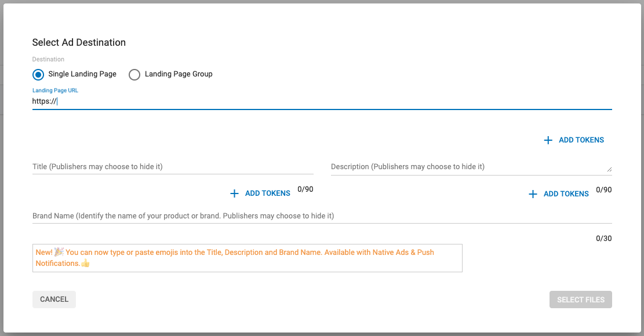The height and width of the screenshot is (336, 644).
Task: Click into the Landing Page URL field
Action: click(322, 101)
